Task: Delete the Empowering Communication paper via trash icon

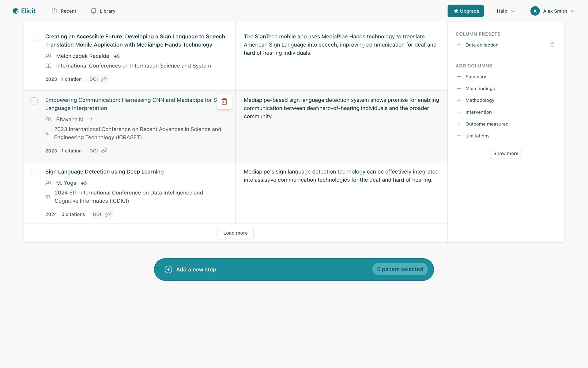Action: tap(224, 102)
